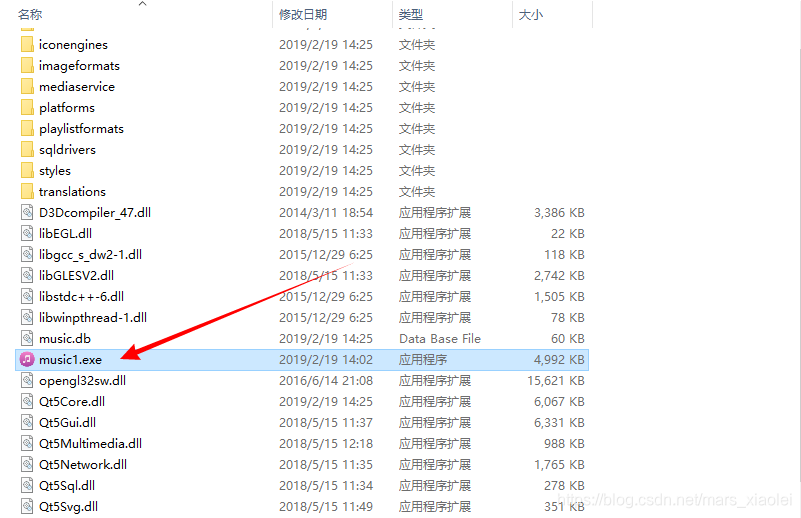This screenshot has width=801, height=518.
Task: Select the folder name translations
Action: 73,192
